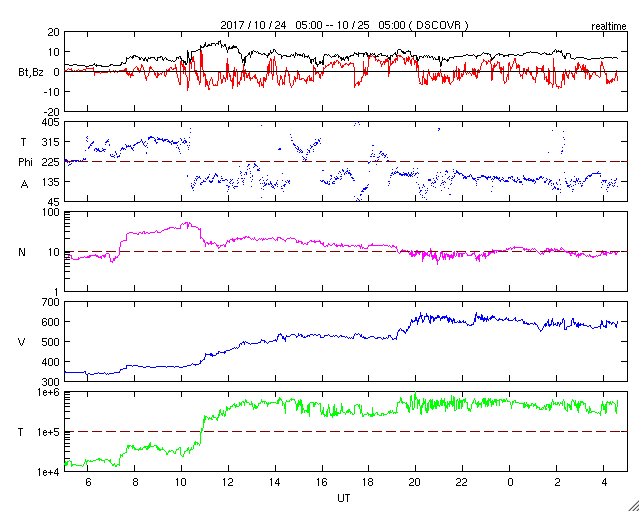
Task: Click the plot title with DSCOVR date range
Action: tap(344, 25)
